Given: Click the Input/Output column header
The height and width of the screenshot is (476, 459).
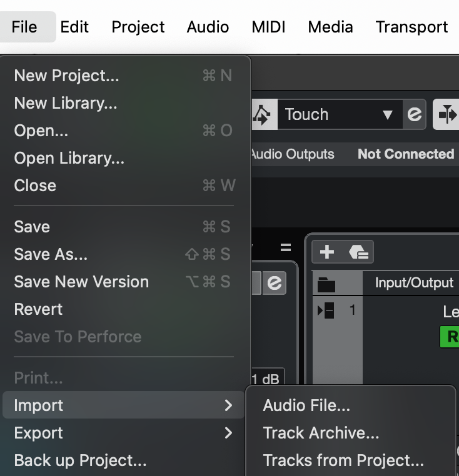Looking at the screenshot, I should pyautogui.click(x=414, y=282).
